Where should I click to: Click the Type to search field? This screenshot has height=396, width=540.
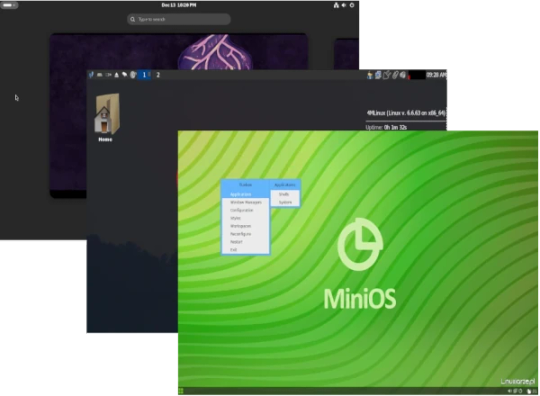pos(179,19)
